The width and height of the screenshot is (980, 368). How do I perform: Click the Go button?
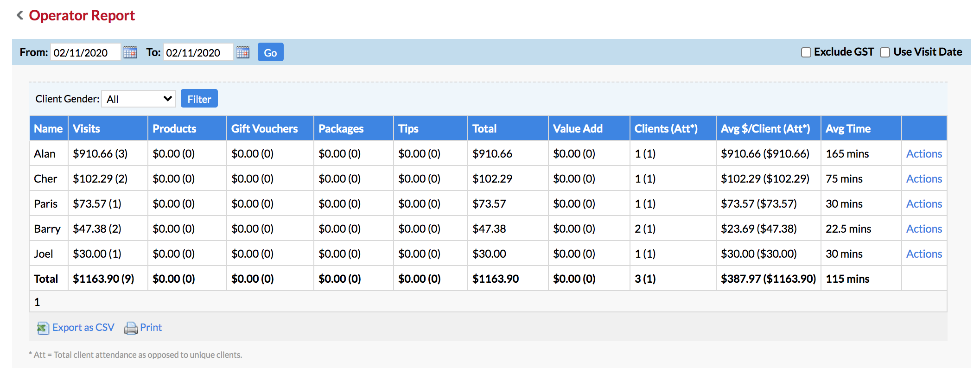[270, 52]
